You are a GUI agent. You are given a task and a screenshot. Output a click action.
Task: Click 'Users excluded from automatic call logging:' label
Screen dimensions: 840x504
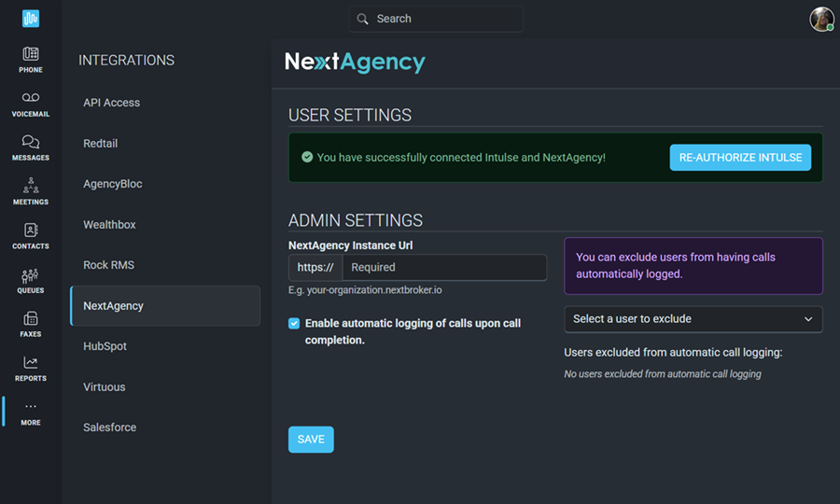(x=673, y=353)
